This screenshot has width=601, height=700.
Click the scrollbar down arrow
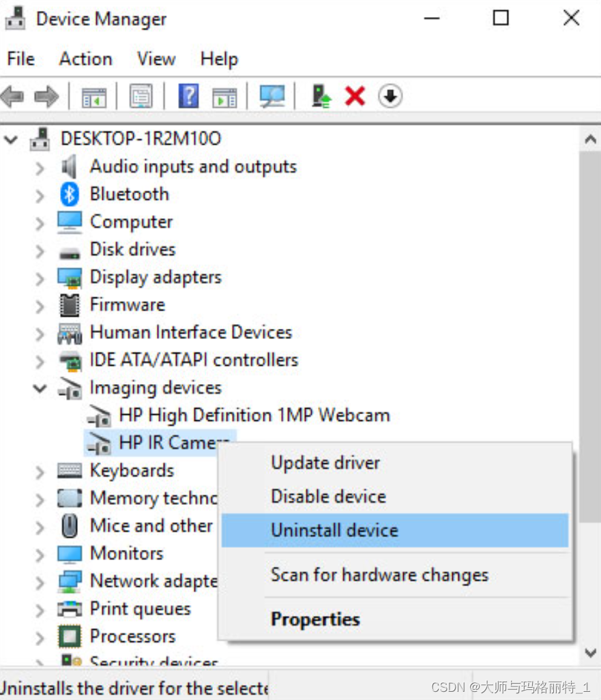[x=590, y=653]
